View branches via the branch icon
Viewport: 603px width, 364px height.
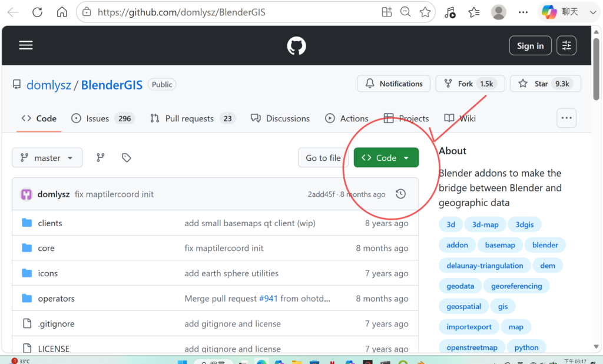[x=100, y=158]
